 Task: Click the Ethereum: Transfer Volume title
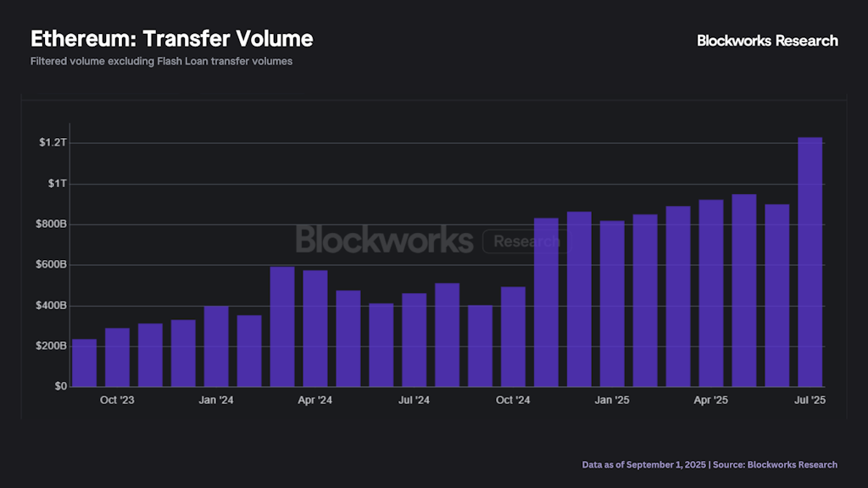[x=171, y=39]
